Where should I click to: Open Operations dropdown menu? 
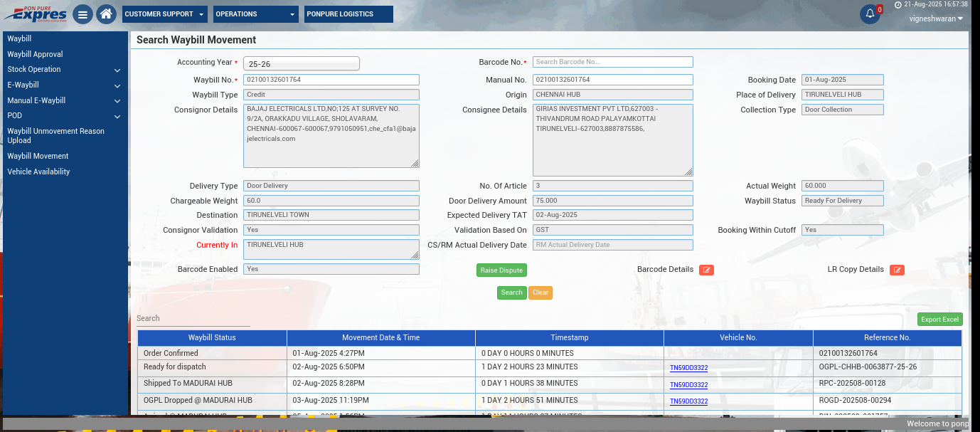click(256, 14)
